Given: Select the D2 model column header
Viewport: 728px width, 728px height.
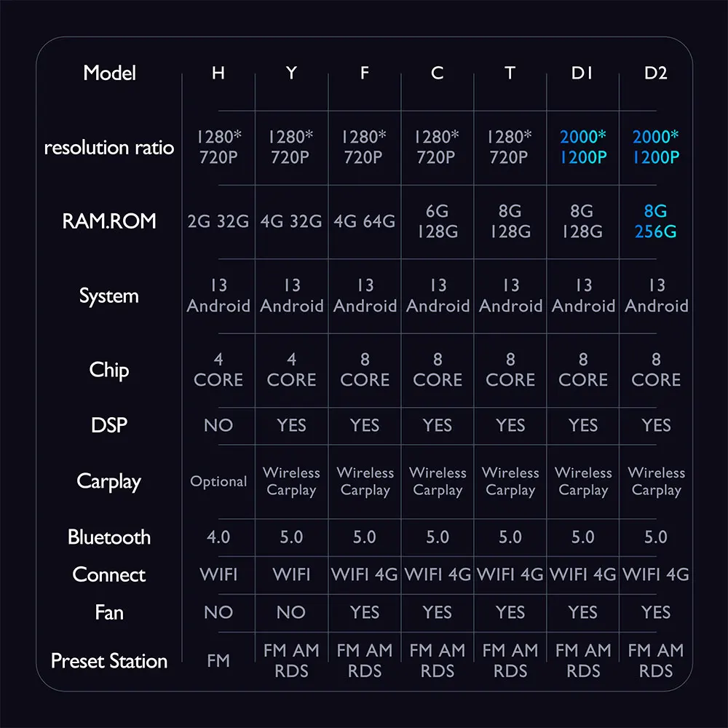Looking at the screenshot, I should tap(656, 73).
